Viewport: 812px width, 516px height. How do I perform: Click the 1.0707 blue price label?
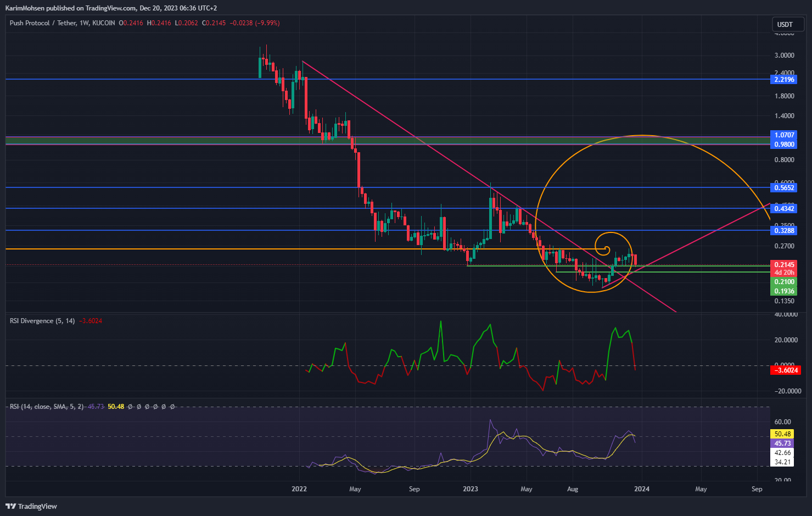coord(784,135)
